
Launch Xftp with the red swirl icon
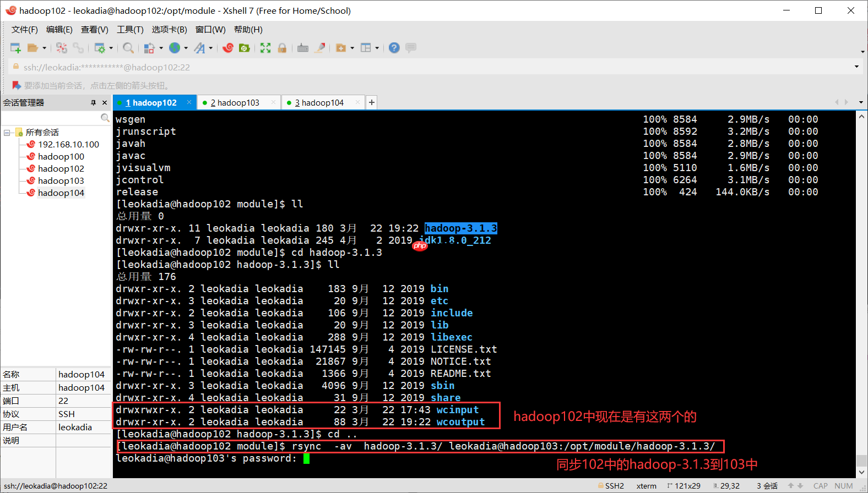[x=228, y=48]
